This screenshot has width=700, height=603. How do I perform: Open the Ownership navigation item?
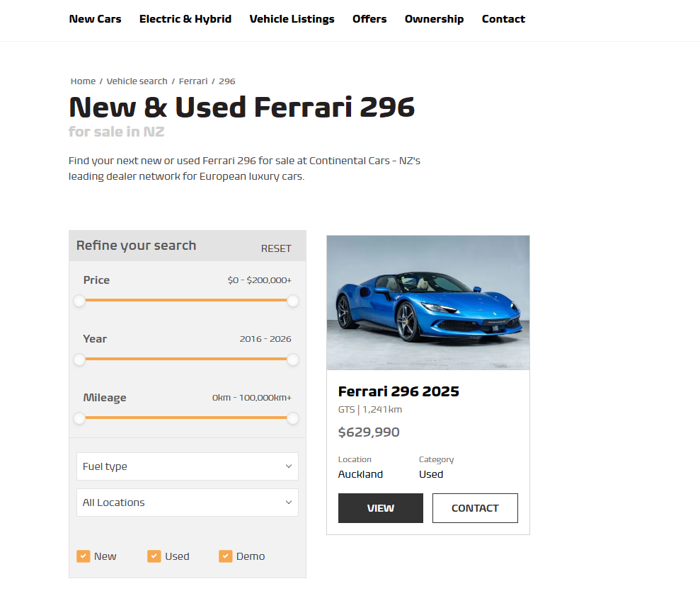pos(435,19)
